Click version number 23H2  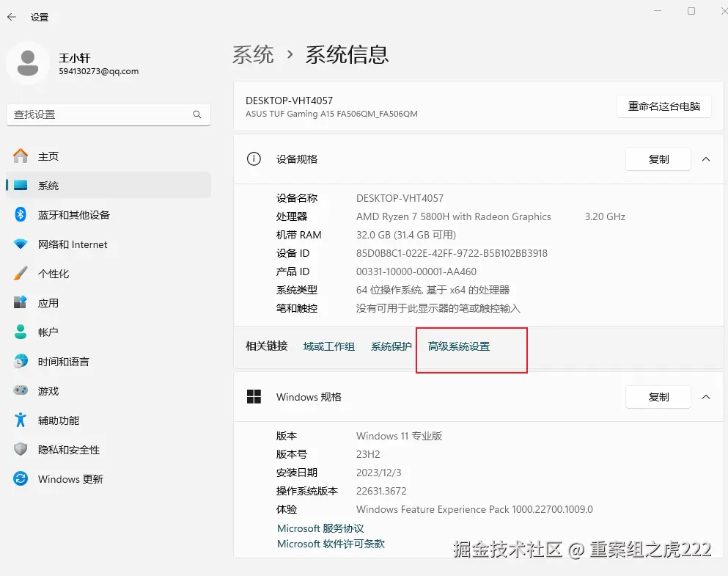pos(368,454)
